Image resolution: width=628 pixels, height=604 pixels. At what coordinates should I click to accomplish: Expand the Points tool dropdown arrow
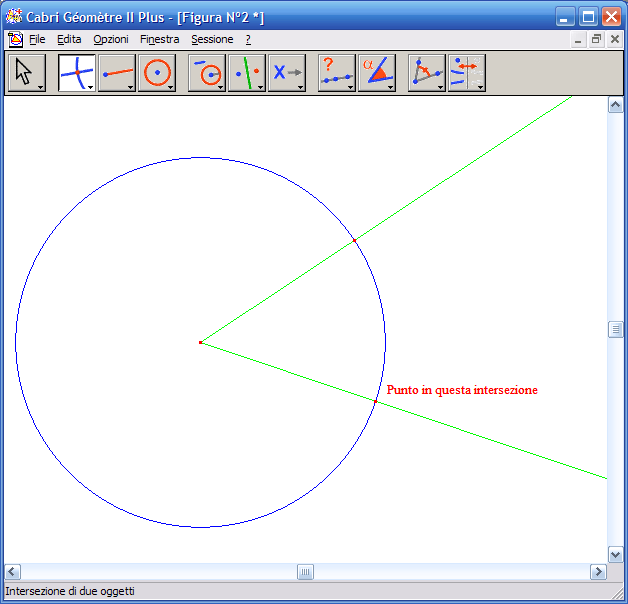90,87
